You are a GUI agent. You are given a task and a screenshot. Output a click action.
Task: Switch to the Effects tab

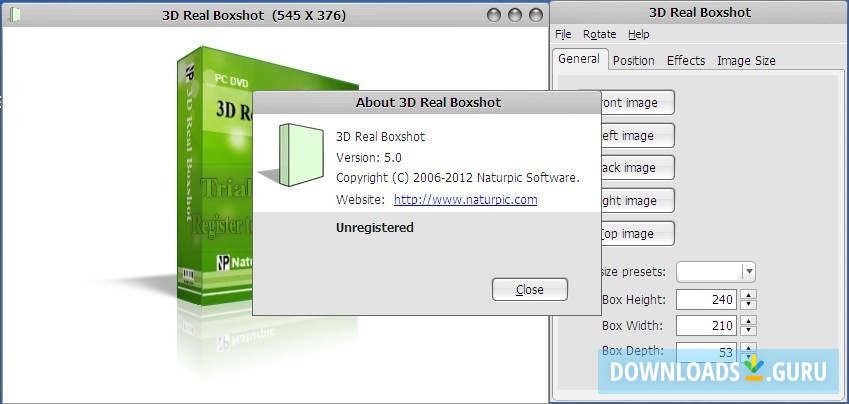[x=686, y=61]
